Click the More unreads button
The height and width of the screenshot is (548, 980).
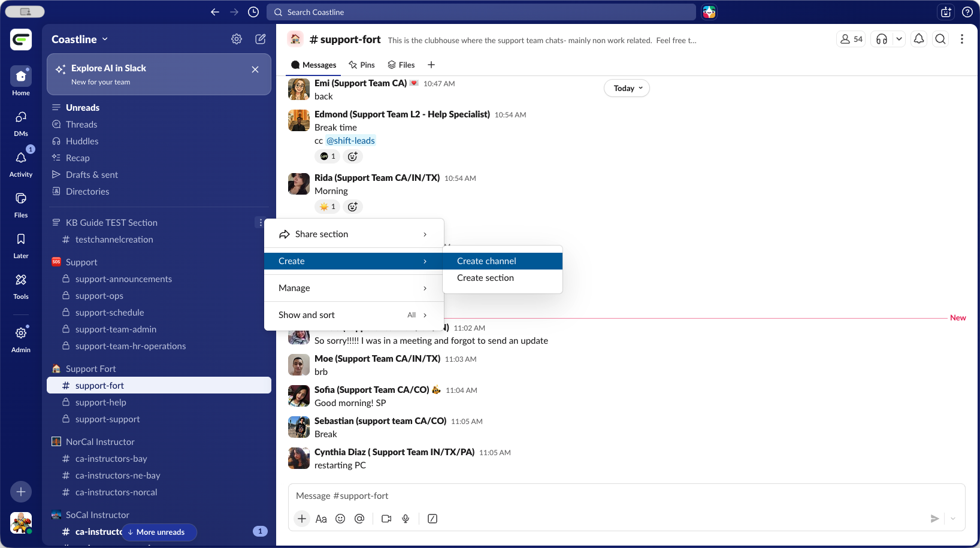(159, 532)
